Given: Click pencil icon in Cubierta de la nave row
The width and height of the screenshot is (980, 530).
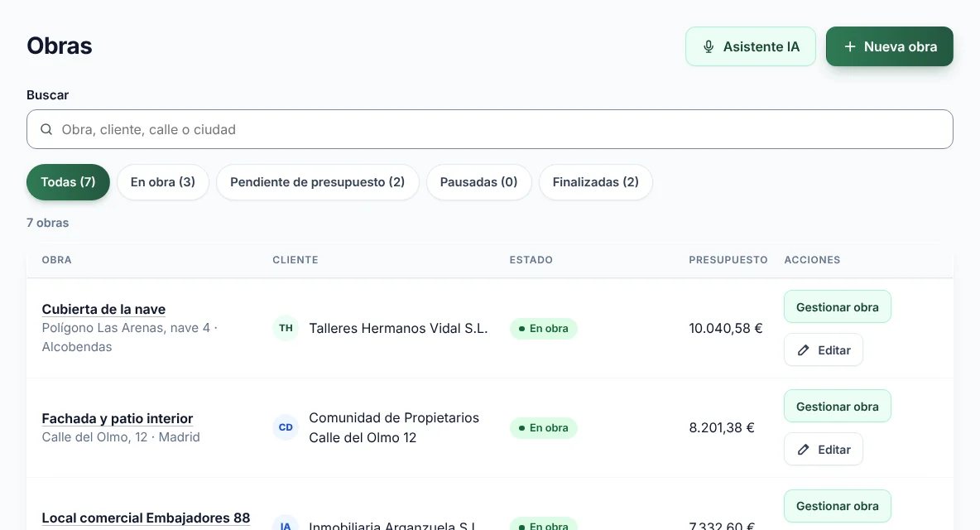Looking at the screenshot, I should pyautogui.click(x=803, y=350).
